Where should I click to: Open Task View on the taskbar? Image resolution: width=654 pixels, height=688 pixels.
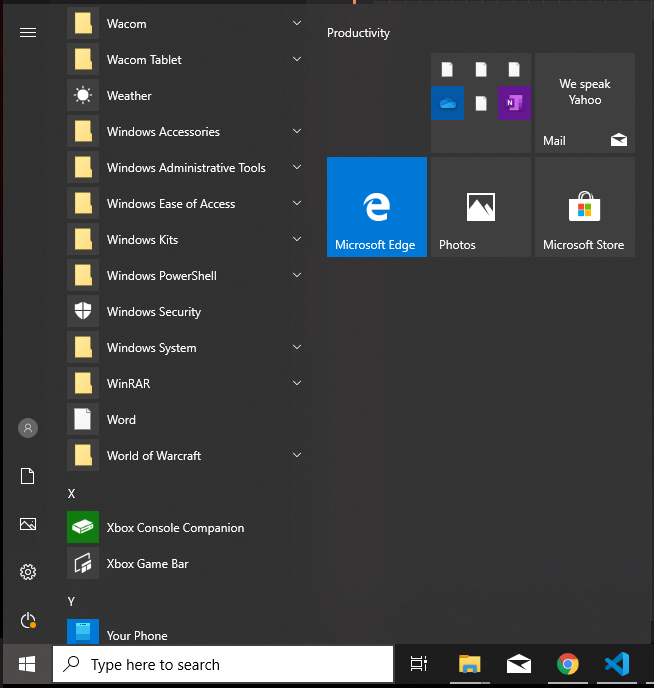[x=418, y=664]
